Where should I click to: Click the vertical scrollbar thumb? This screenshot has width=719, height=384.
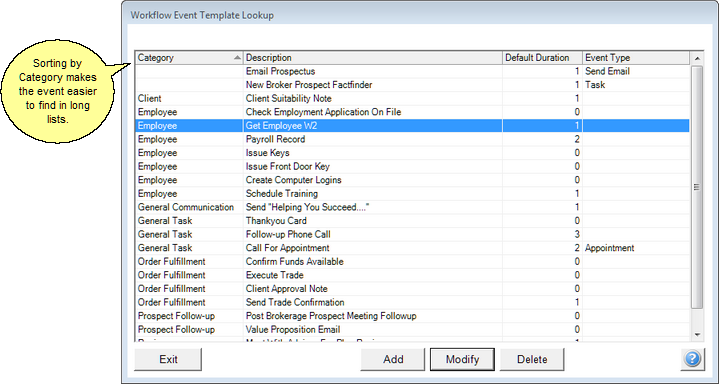pos(697,187)
